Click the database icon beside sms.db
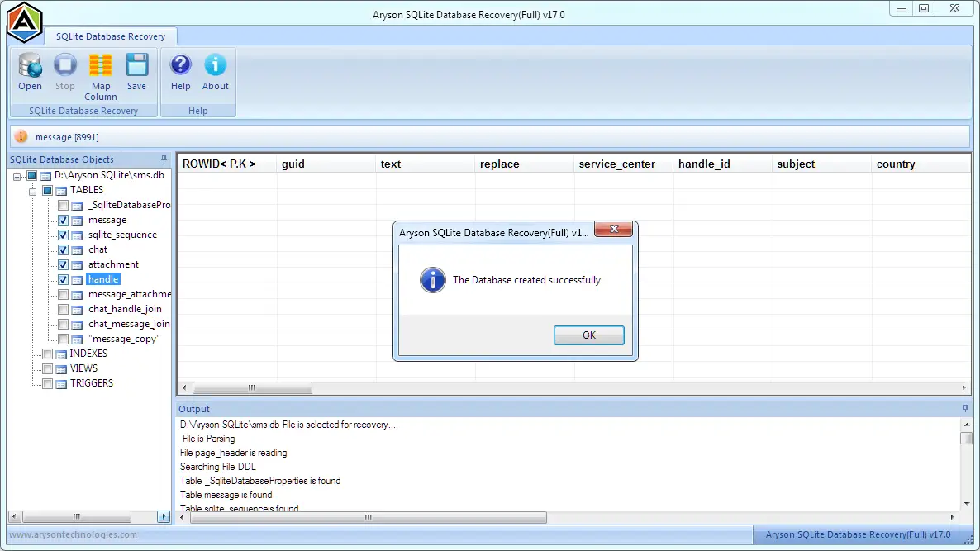The image size is (980, 551). pyautogui.click(x=45, y=176)
